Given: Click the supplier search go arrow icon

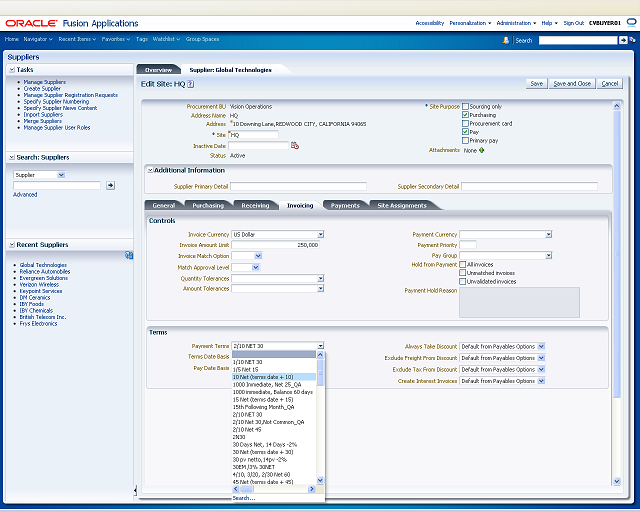Looking at the screenshot, I should pos(110,185).
